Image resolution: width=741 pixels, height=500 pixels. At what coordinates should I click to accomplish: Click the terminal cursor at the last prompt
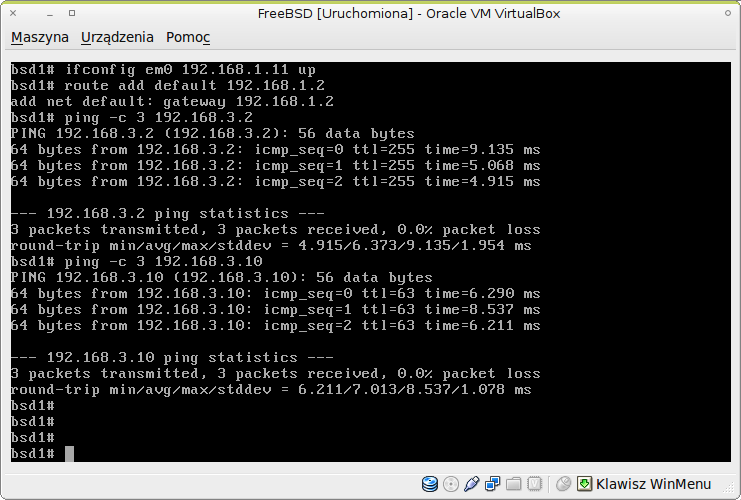(69, 454)
